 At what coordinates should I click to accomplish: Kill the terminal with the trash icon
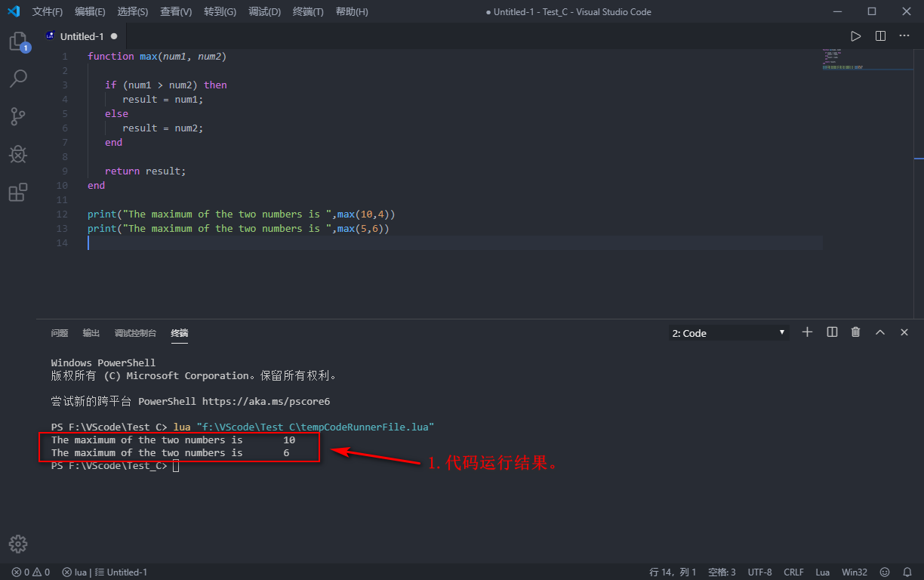tap(855, 332)
